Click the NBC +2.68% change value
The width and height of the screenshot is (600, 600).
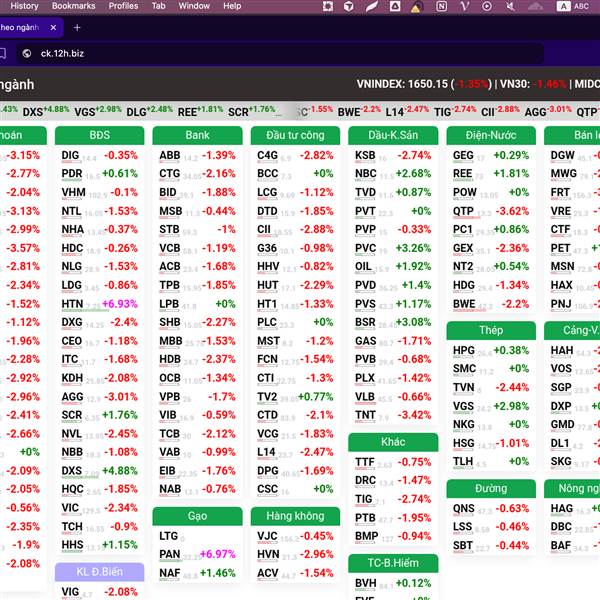point(413,173)
